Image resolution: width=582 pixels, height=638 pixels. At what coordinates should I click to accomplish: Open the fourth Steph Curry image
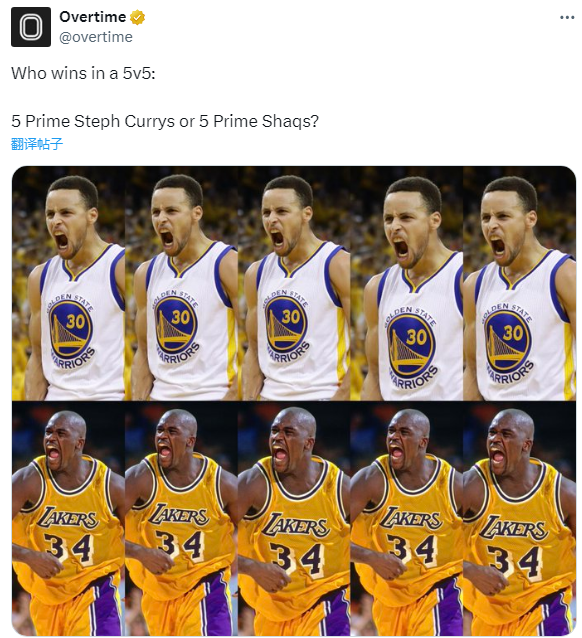[x=407, y=284]
